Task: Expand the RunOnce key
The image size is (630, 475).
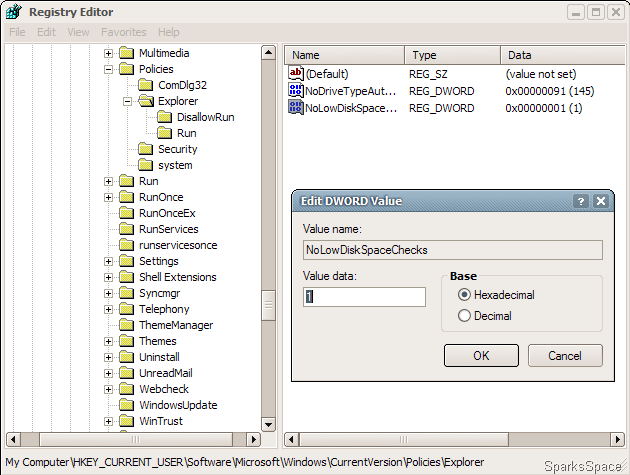Action: click(x=108, y=197)
